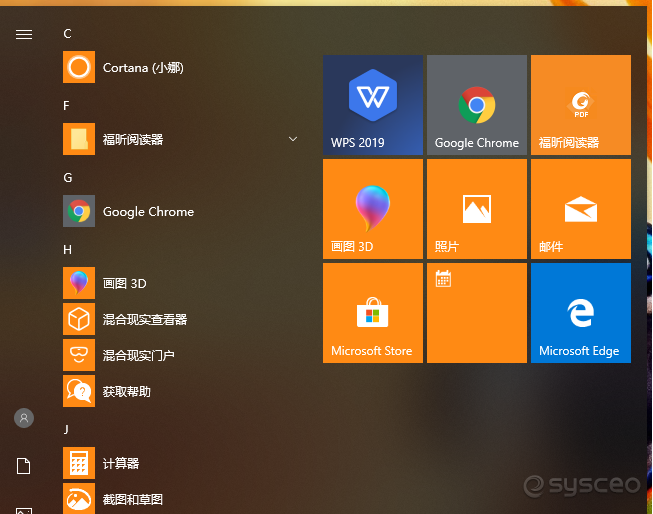Open the 邮件 mail tile

tap(581, 209)
